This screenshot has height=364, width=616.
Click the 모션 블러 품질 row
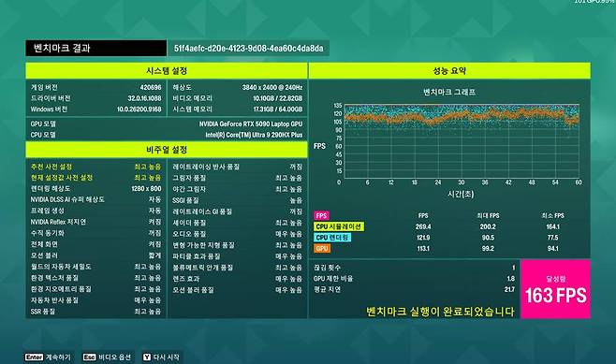[x=237, y=290]
